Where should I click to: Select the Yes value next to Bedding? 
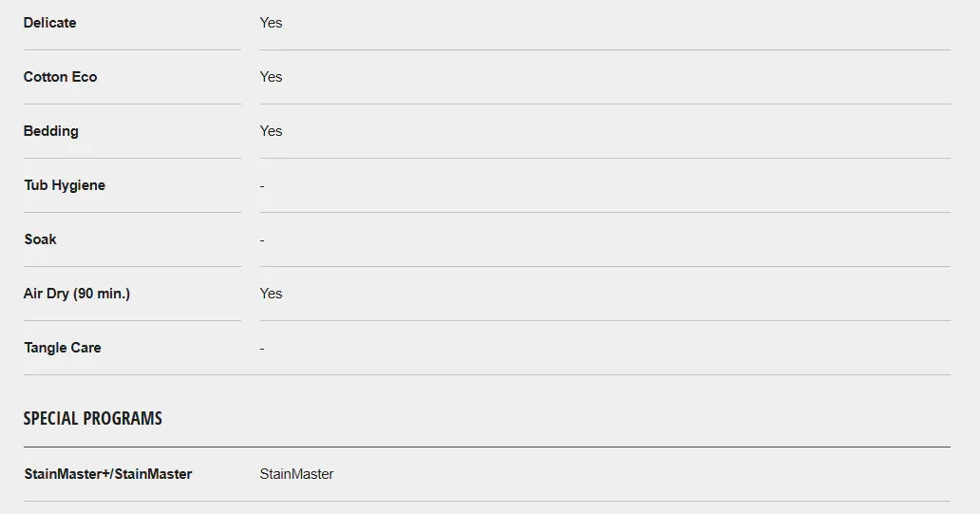[271, 131]
